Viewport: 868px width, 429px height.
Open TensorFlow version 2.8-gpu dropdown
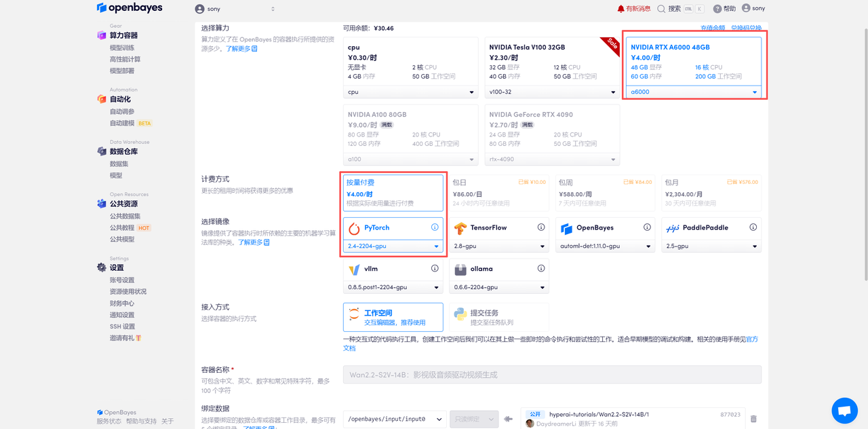499,246
